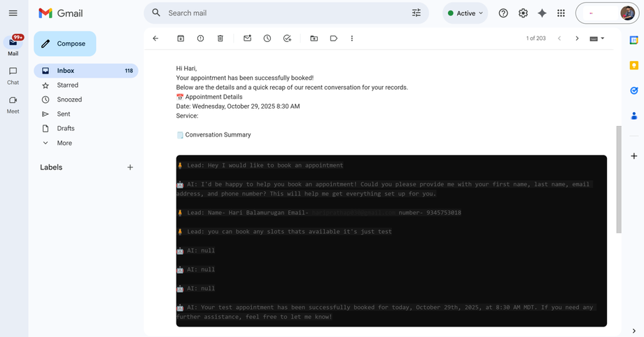Open the Active status dropdown
This screenshot has width=644, height=337.
pyautogui.click(x=465, y=13)
